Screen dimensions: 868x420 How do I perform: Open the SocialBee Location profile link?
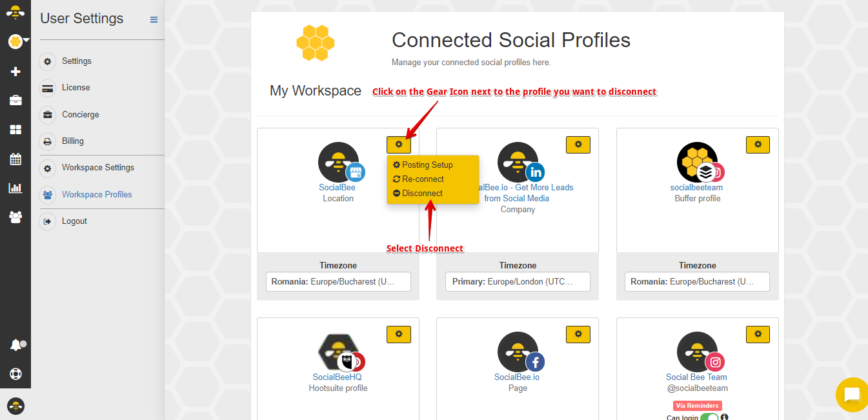pos(337,188)
